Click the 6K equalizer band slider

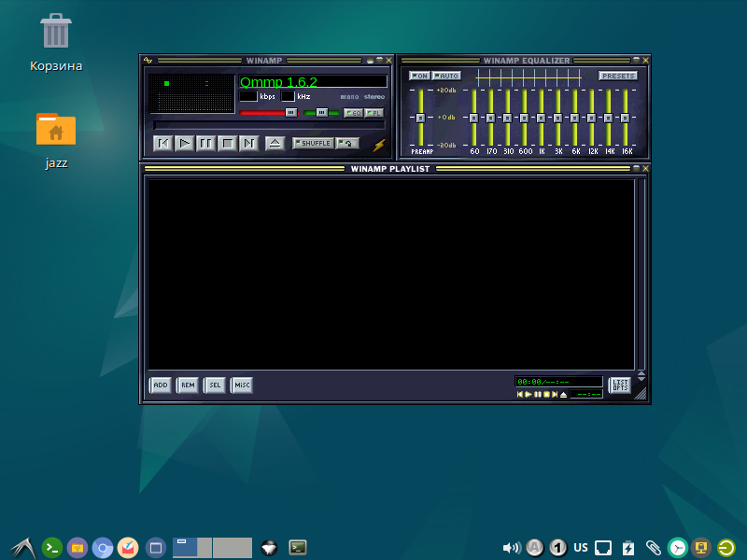[574, 118]
